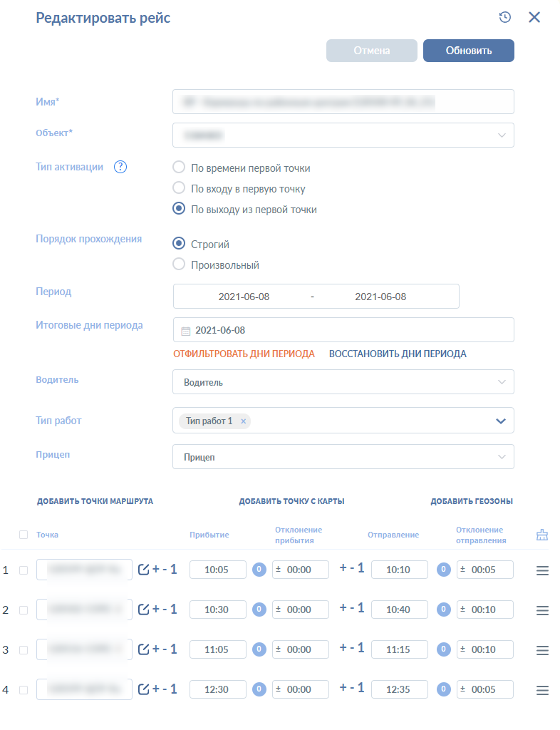Click Добавить точки маршрута

pyautogui.click(x=95, y=501)
